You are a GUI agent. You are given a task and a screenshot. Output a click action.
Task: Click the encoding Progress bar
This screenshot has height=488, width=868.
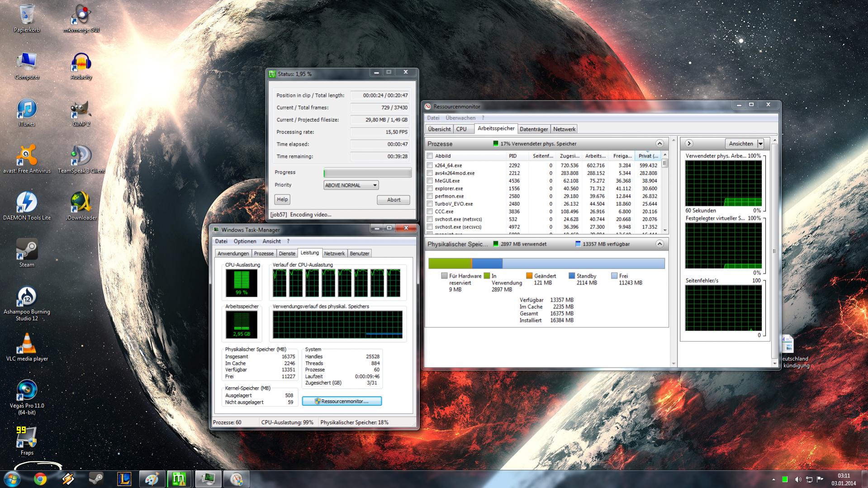click(368, 173)
